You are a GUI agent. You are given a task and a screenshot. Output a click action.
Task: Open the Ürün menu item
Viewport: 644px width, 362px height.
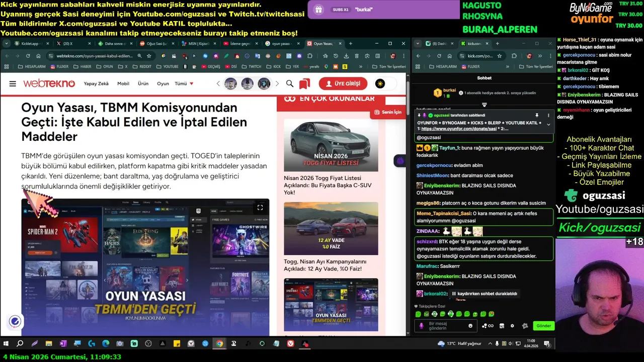(x=143, y=84)
